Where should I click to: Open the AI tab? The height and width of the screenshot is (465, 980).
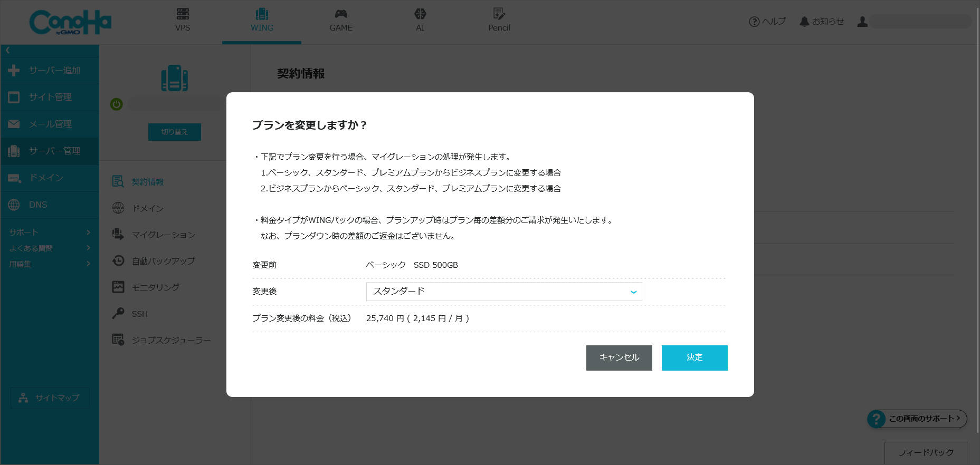click(x=420, y=21)
